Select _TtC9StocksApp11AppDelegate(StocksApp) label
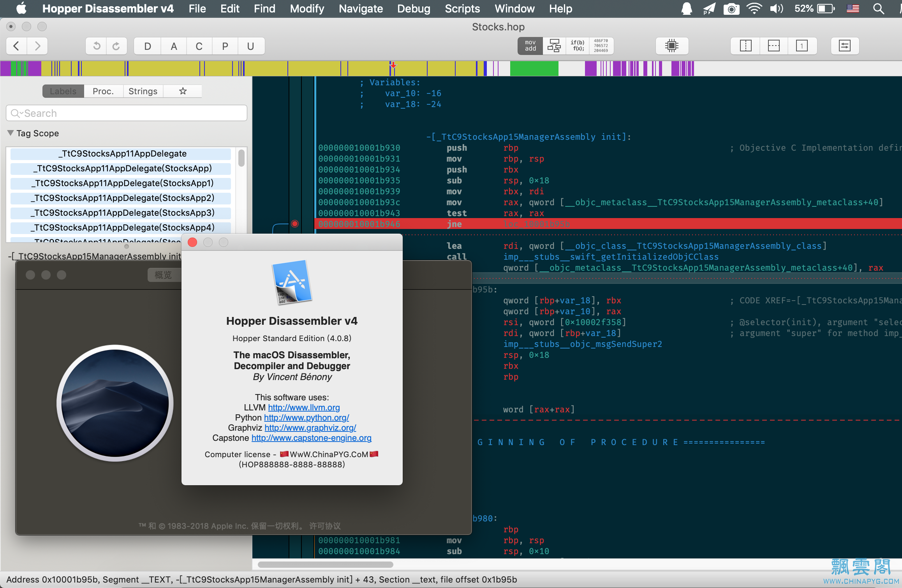Viewport: 902px width, 588px height. point(121,169)
